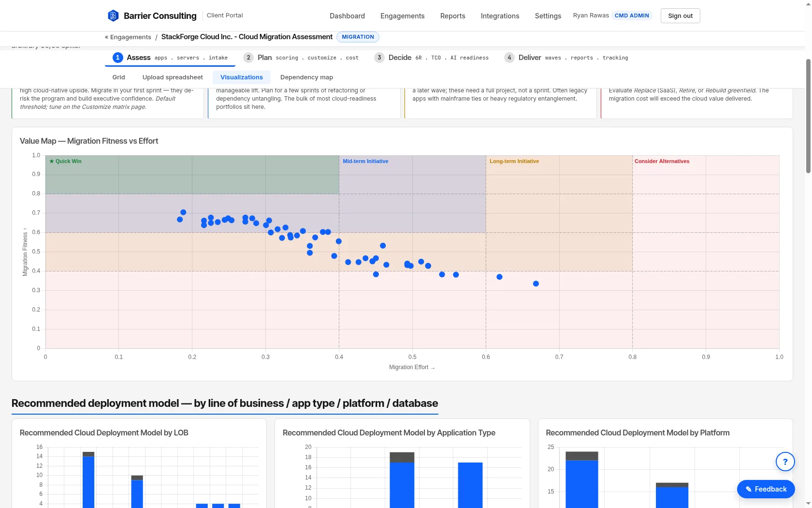
Task: Click Recommended Cloud Deployment Model by Application Type title
Action: click(x=389, y=433)
